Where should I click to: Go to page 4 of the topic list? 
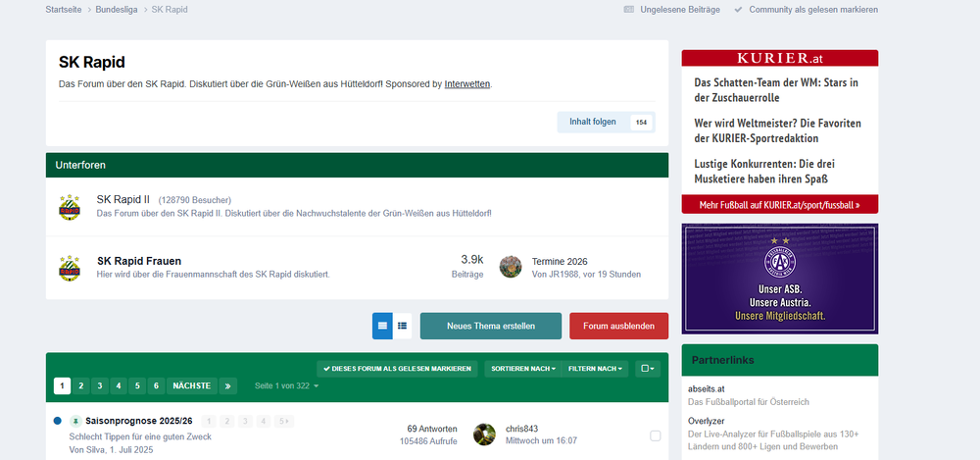(x=119, y=386)
